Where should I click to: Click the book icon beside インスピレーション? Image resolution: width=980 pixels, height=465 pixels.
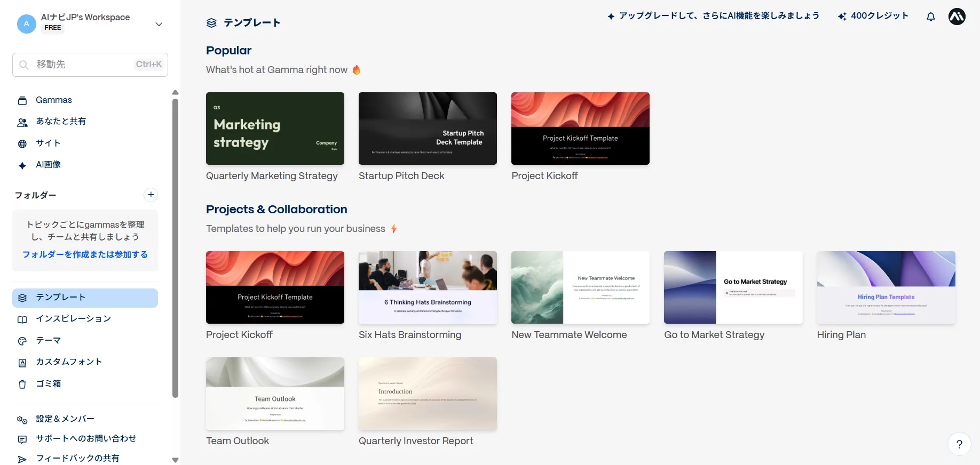click(x=22, y=319)
